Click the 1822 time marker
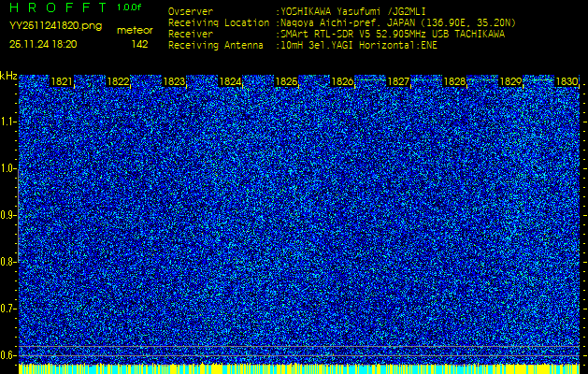 (x=118, y=81)
